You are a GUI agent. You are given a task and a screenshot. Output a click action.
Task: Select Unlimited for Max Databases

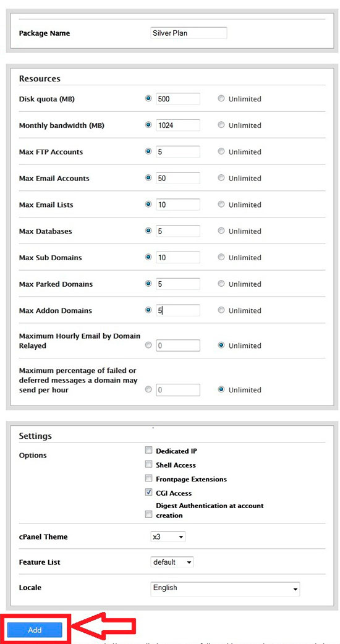221,231
